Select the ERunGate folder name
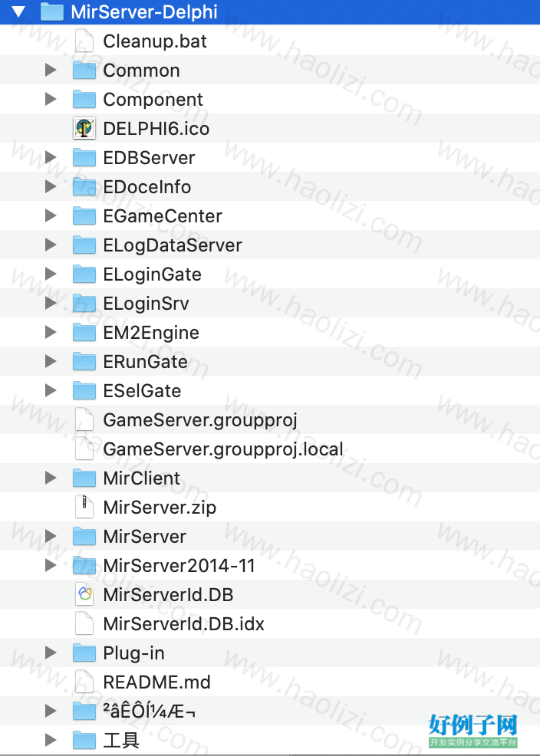540x756 pixels. pos(145,362)
